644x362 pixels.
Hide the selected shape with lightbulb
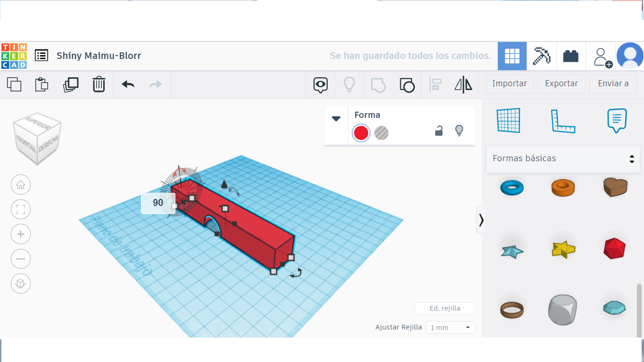(x=460, y=131)
